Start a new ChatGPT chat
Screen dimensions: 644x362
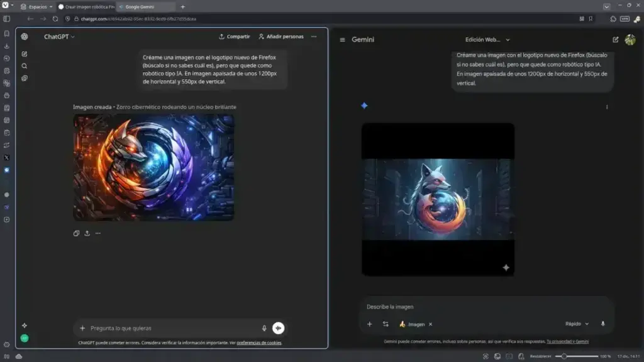coord(25,54)
